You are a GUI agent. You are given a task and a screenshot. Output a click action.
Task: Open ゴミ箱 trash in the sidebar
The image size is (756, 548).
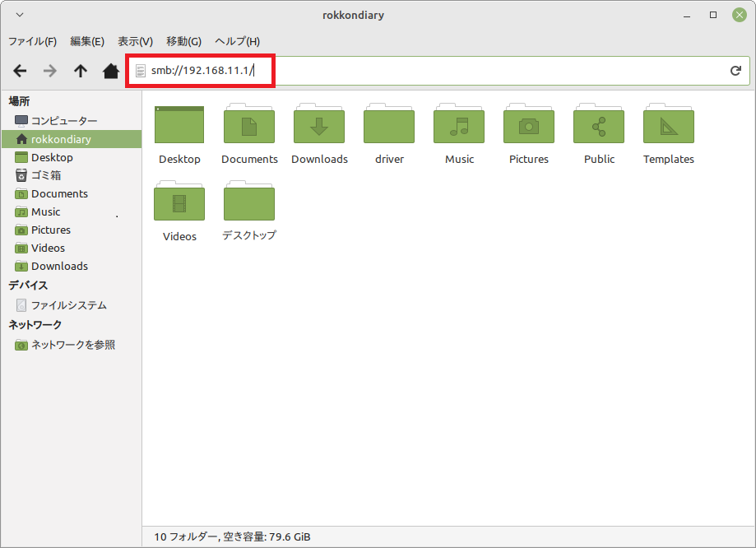tap(72, 175)
